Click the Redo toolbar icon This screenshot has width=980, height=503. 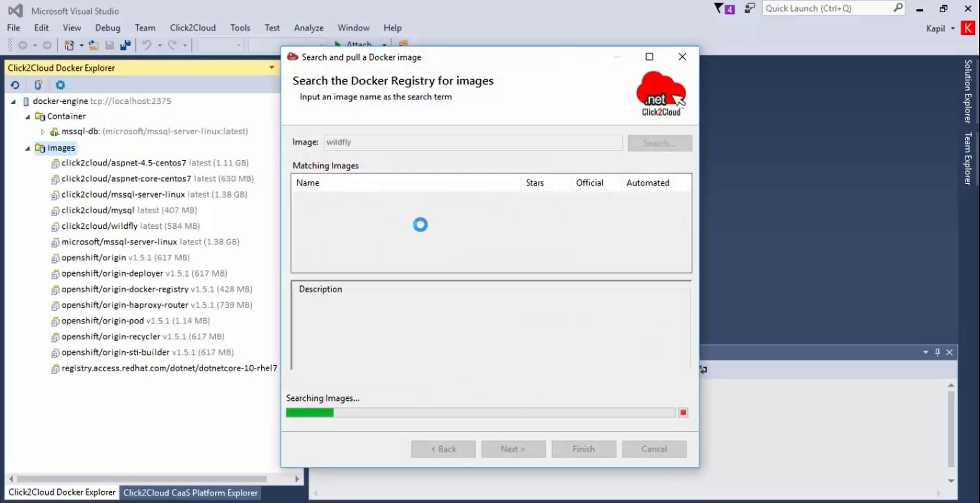173,45
